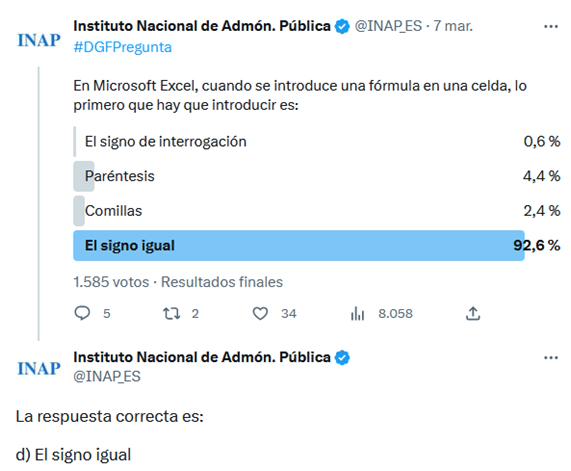This screenshot has height=471, width=571.
Task: Like the poll tweet with heart icon
Action: [260, 313]
